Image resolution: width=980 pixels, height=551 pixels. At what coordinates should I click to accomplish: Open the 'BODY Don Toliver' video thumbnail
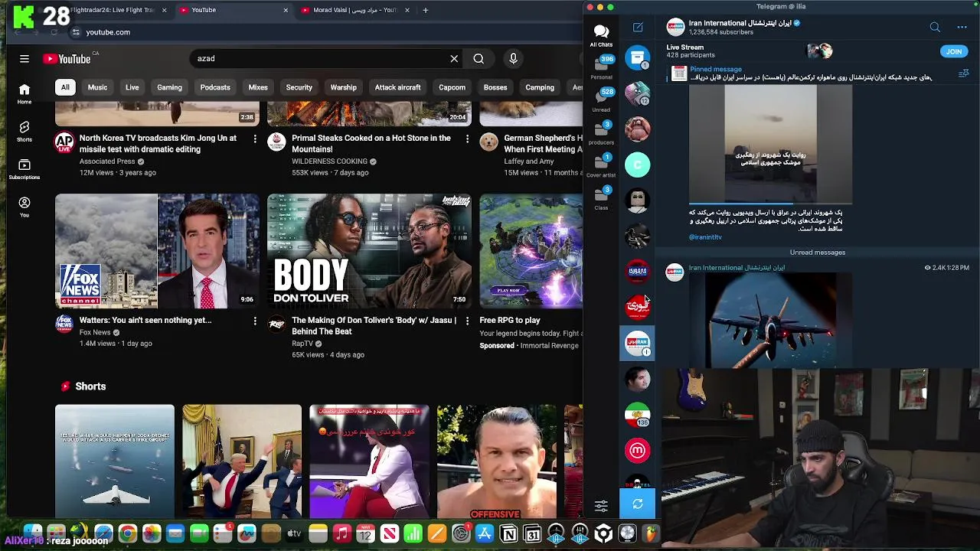pyautogui.click(x=369, y=251)
